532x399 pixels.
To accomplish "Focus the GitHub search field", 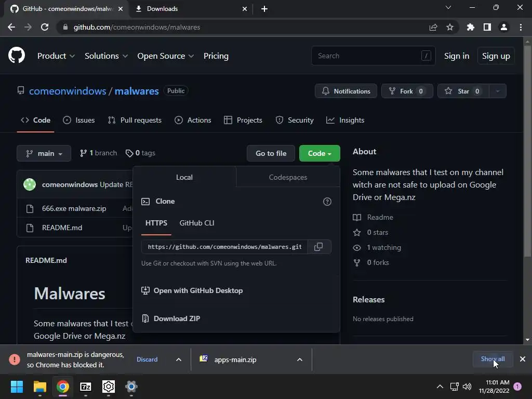I will click(x=373, y=56).
